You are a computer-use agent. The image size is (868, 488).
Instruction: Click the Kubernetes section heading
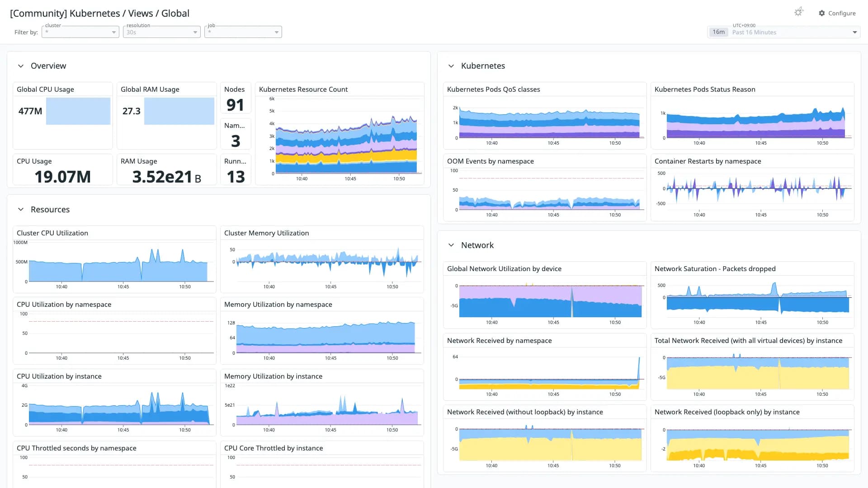point(483,66)
